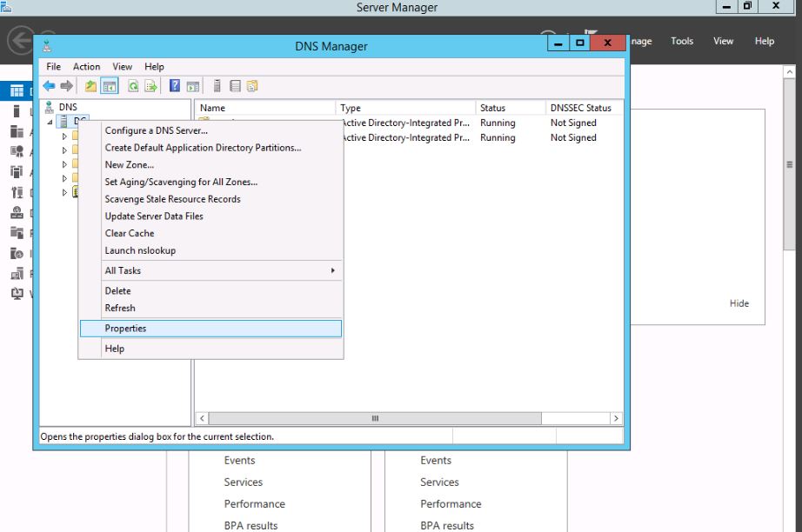Collapse the DC server node in tree
Viewport: 802px width, 532px height.
pos(50,122)
